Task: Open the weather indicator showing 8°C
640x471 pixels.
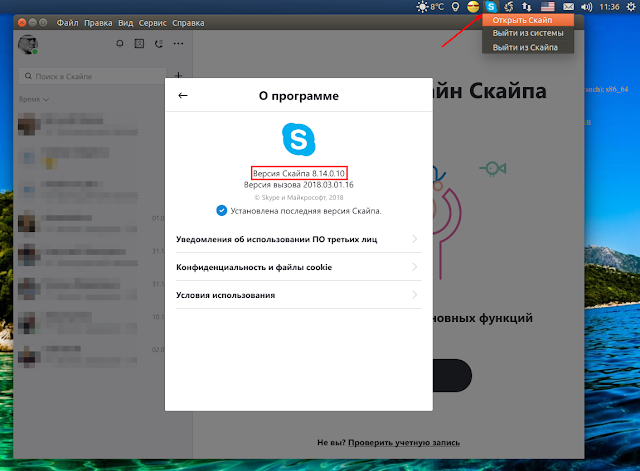Action: click(x=430, y=7)
